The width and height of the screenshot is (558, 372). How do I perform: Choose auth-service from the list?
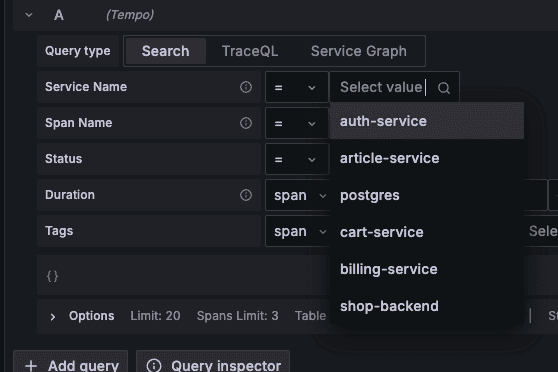(x=427, y=121)
